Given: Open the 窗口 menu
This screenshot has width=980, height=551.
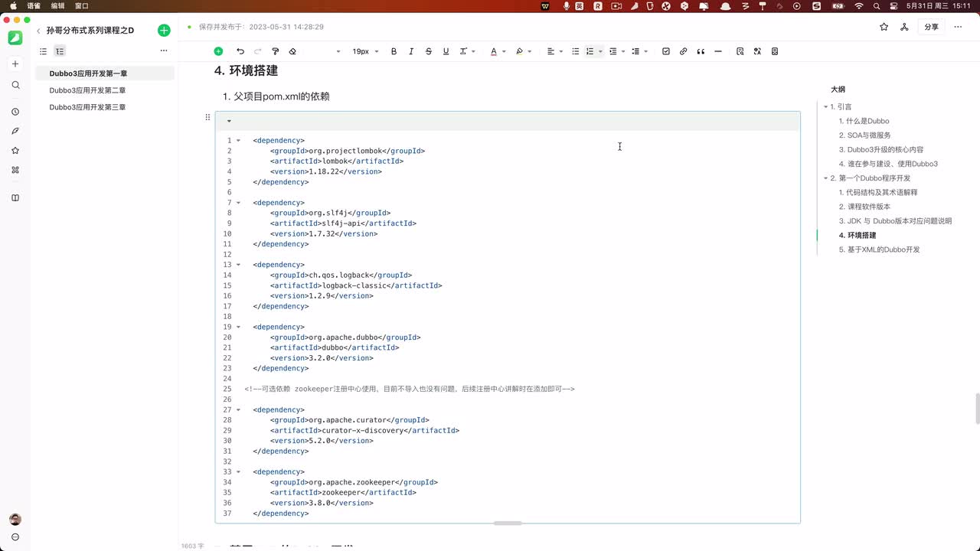Looking at the screenshot, I should pos(81,5).
